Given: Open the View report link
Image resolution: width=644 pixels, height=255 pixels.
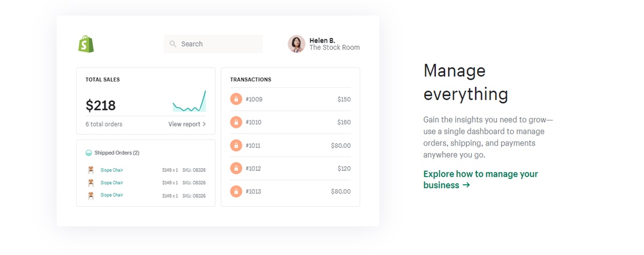Looking at the screenshot, I should tap(184, 124).
